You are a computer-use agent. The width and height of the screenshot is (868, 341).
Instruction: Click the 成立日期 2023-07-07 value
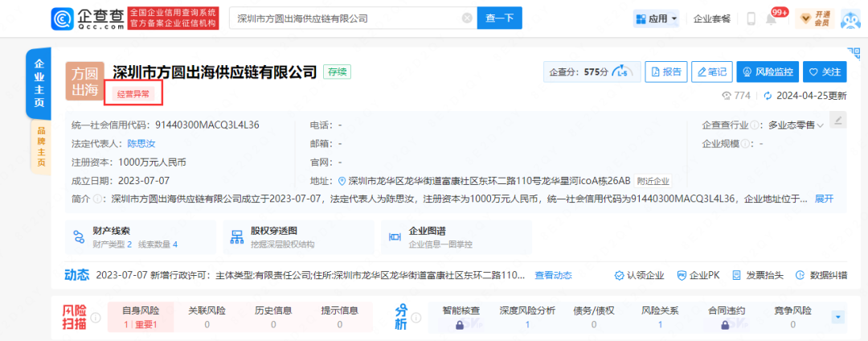144,181
